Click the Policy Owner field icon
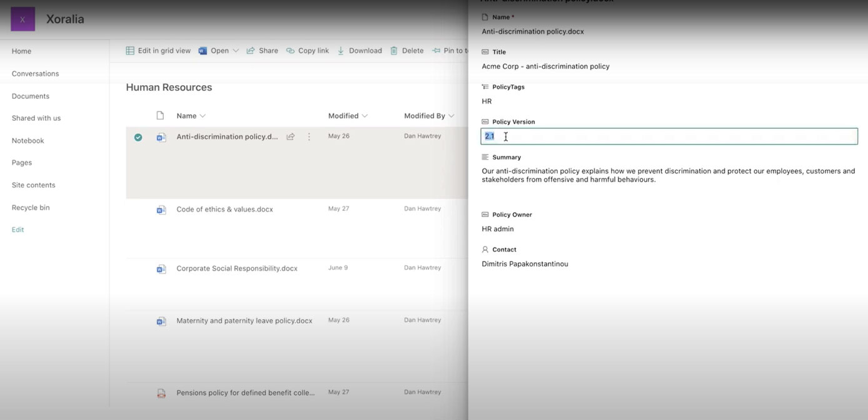Image resolution: width=868 pixels, height=420 pixels. click(x=485, y=215)
